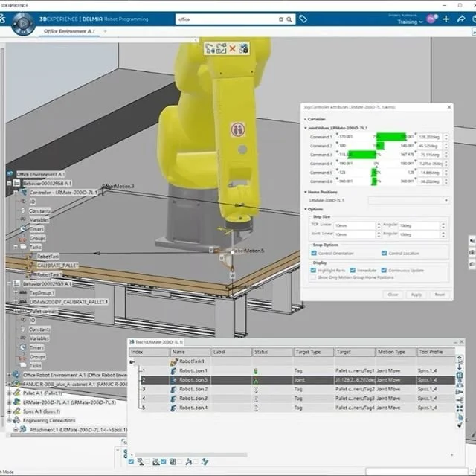Click the Close button in Jog dialog
The width and height of the screenshot is (476, 476).
tap(393, 295)
